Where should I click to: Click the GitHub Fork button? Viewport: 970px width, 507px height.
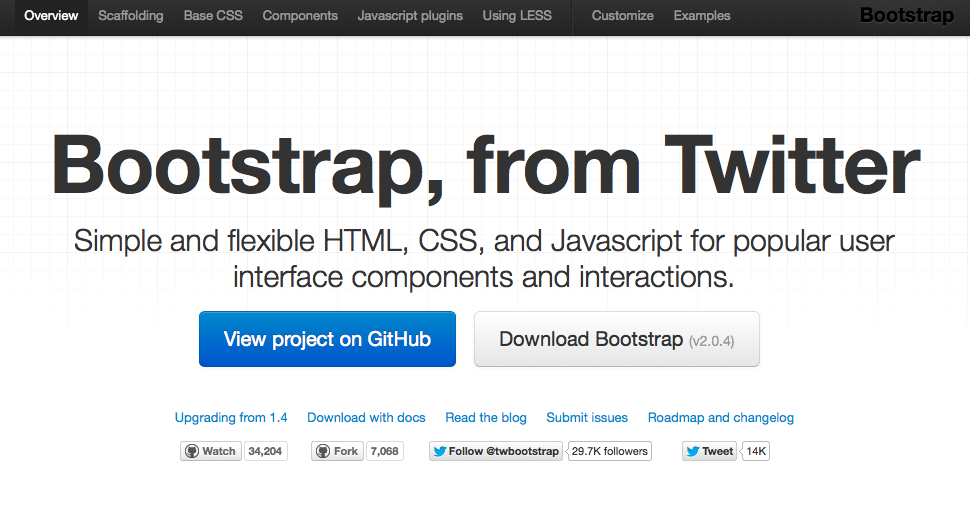pos(337,451)
